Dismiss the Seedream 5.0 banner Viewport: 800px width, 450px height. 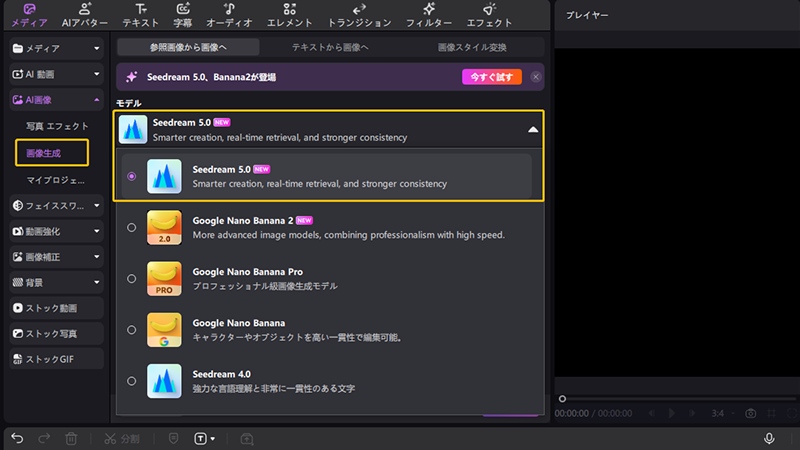(x=535, y=77)
